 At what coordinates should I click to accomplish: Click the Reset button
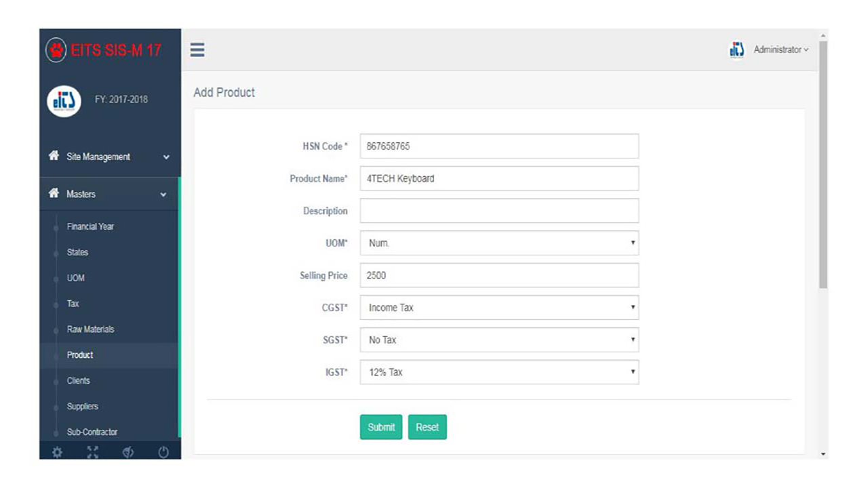427,427
